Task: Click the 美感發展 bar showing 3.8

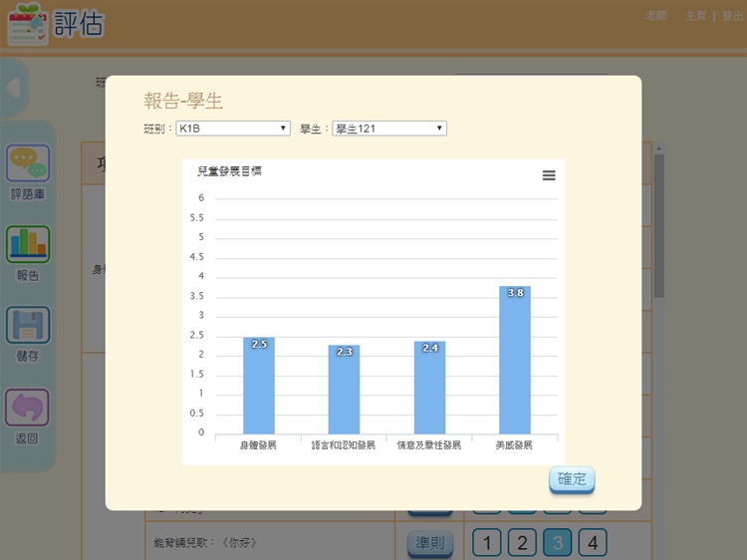Action: pyautogui.click(x=515, y=360)
